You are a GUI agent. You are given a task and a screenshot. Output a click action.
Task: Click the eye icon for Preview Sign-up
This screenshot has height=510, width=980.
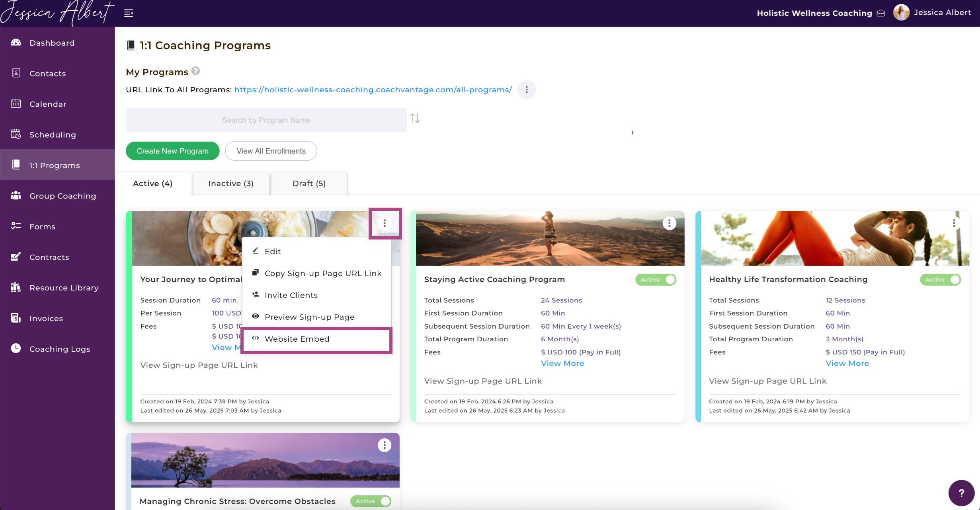(x=256, y=316)
